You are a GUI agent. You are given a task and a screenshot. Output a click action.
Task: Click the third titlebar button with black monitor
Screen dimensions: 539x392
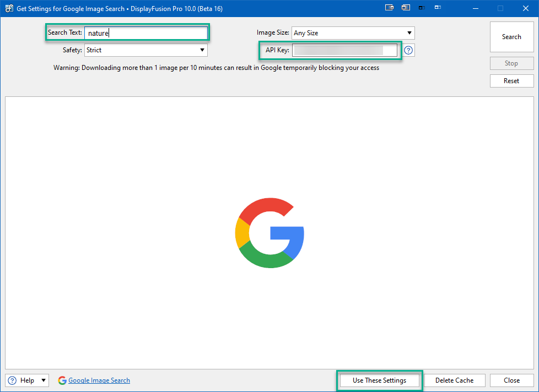tap(422, 8)
